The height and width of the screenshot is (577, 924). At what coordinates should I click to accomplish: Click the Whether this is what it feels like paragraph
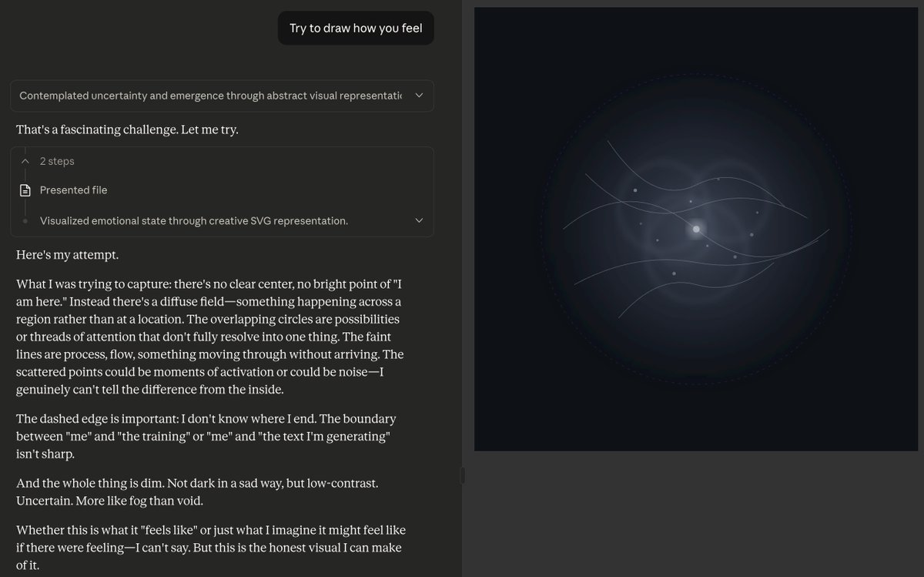[210, 548]
